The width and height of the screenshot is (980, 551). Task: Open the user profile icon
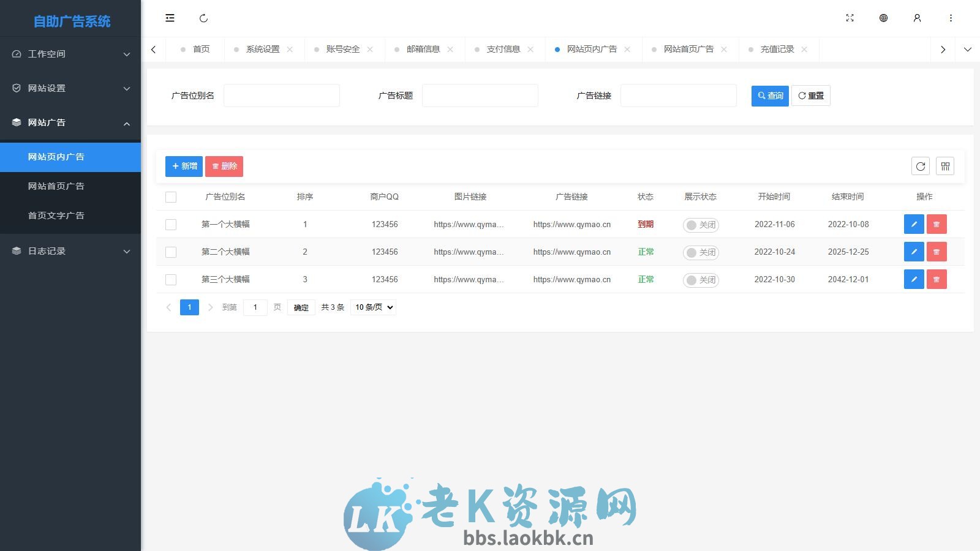(917, 18)
